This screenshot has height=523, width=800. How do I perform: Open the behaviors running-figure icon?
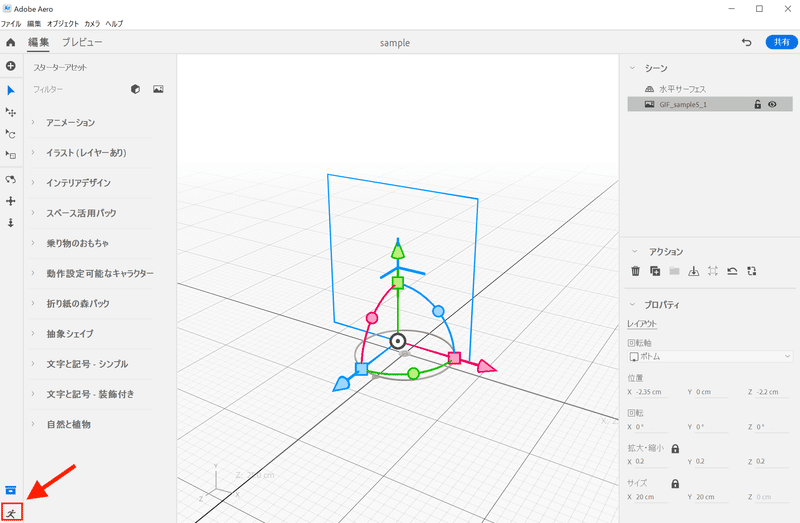tap(11, 513)
